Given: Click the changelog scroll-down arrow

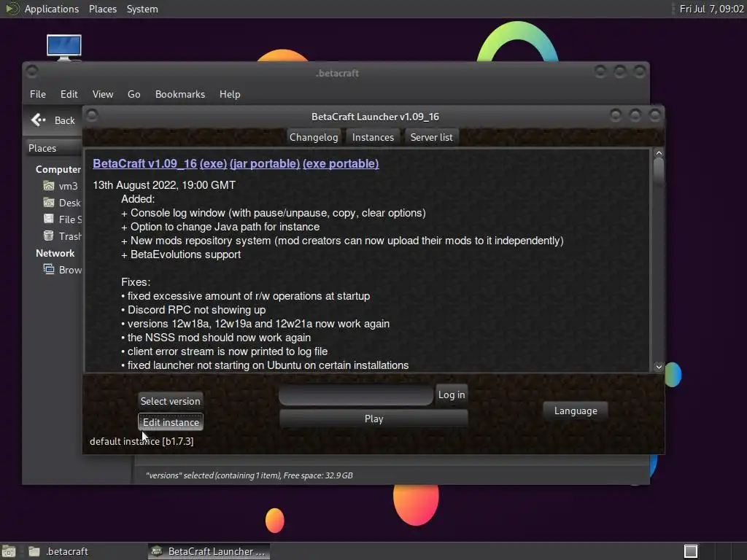Looking at the screenshot, I should [659, 367].
